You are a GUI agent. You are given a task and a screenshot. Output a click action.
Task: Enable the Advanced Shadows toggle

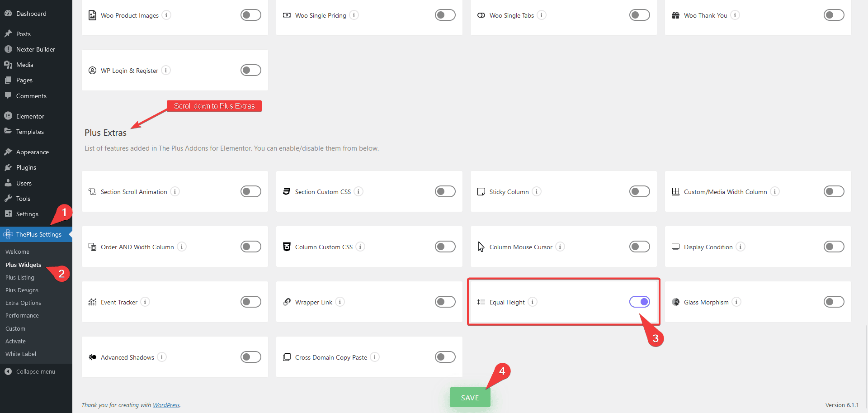click(x=250, y=357)
